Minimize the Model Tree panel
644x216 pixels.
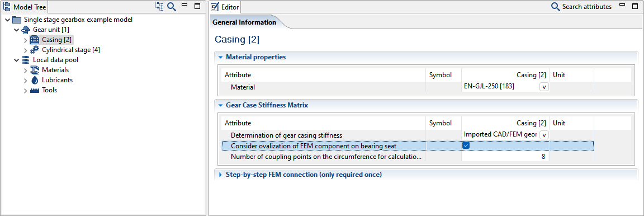pyautogui.click(x=184, y=5)
